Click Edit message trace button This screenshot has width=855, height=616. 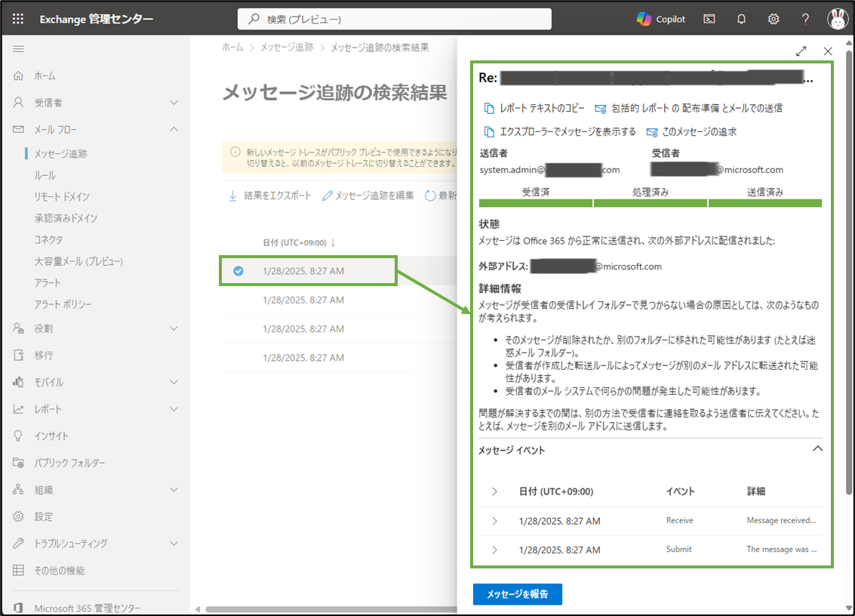[368, 196]
